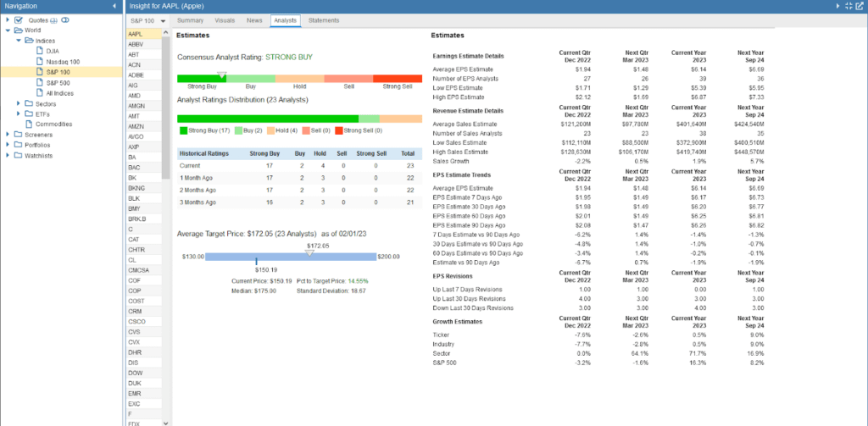This screenshot has height=426, width=868.
Task: Select ticker AAPL in the list
Action: coord(143,34)
